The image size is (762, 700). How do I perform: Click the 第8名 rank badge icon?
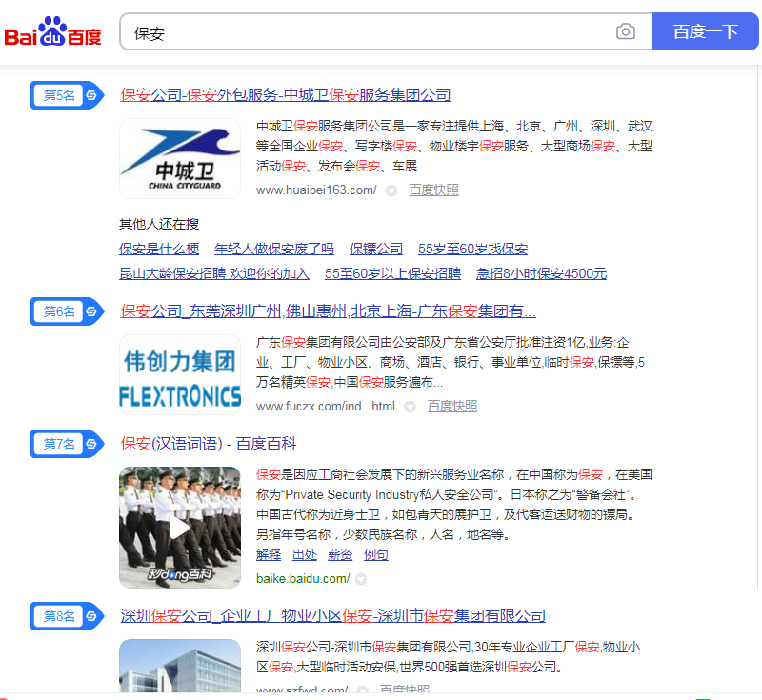click(x=67, y=616)
